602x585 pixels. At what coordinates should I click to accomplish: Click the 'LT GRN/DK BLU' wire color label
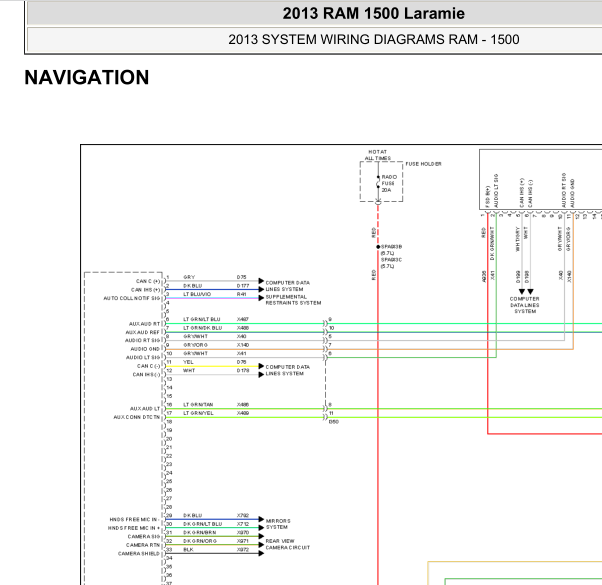pos(202,328)
